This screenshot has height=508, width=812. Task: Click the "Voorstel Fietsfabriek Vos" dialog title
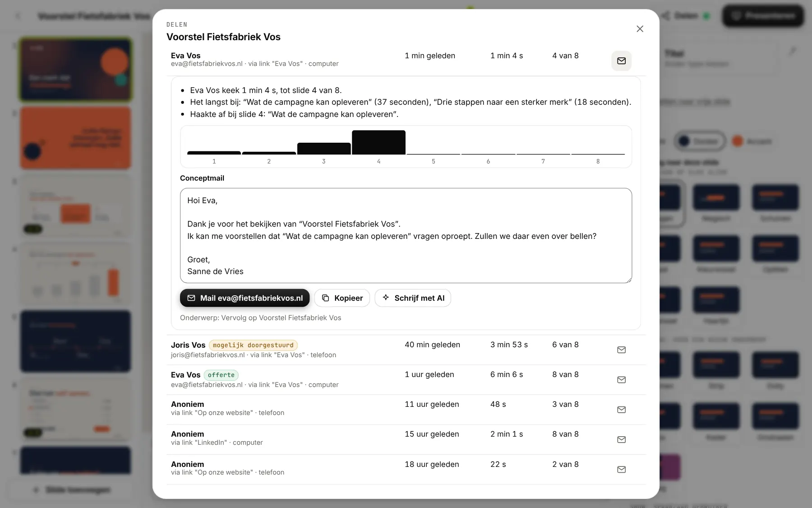point(223,37)
